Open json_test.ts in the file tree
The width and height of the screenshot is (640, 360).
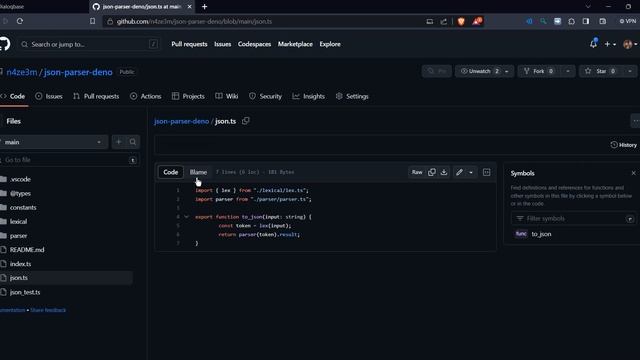(25, 292)
